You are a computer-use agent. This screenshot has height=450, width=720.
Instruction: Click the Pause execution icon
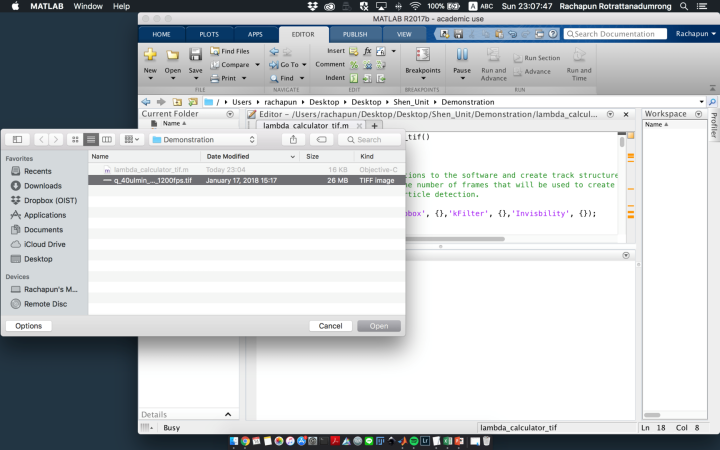[x=462, y=56]
